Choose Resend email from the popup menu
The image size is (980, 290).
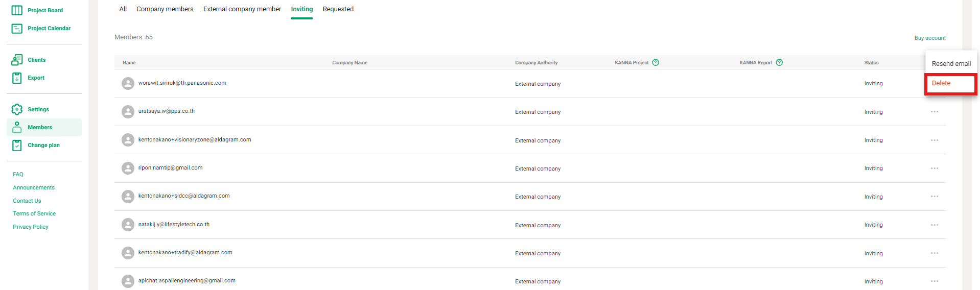[951, 64]
